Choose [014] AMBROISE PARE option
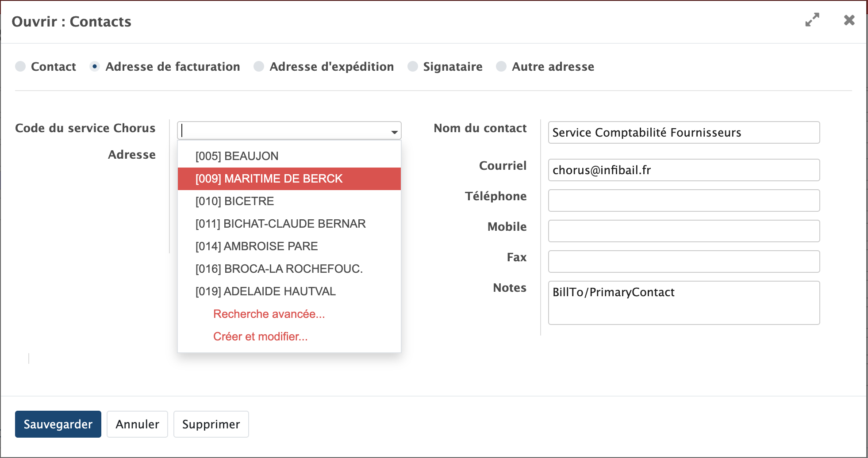The height and width of the screenshot is (458, 868). [x=257, y=246]
